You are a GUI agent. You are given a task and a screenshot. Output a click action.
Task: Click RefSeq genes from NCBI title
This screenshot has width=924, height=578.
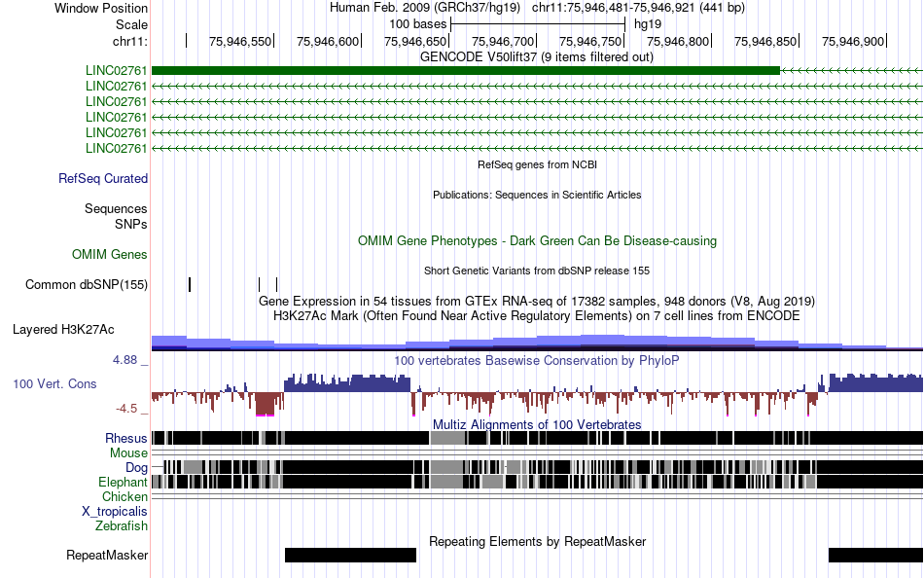(x=537, y=164)
